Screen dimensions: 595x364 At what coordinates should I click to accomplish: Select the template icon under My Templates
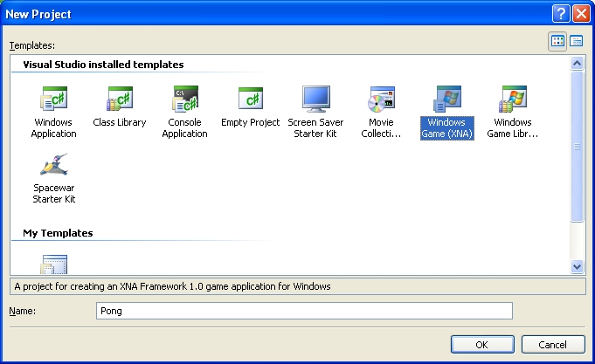click(x=54, y=264)
